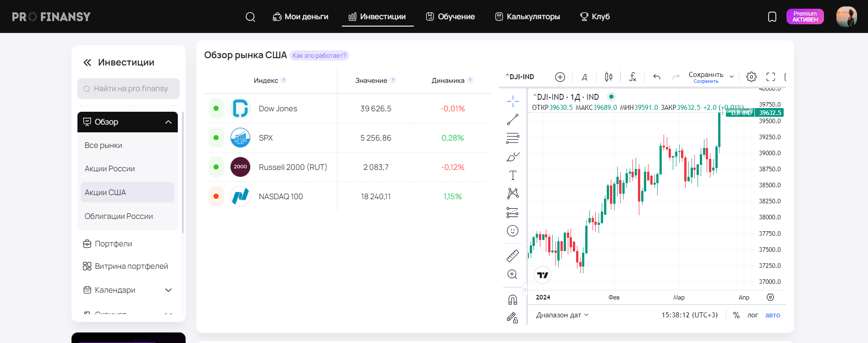The width and height of the screenshot is (868, 343).
Task: Open the candlestick chart type selector
Action: point(609,77)
